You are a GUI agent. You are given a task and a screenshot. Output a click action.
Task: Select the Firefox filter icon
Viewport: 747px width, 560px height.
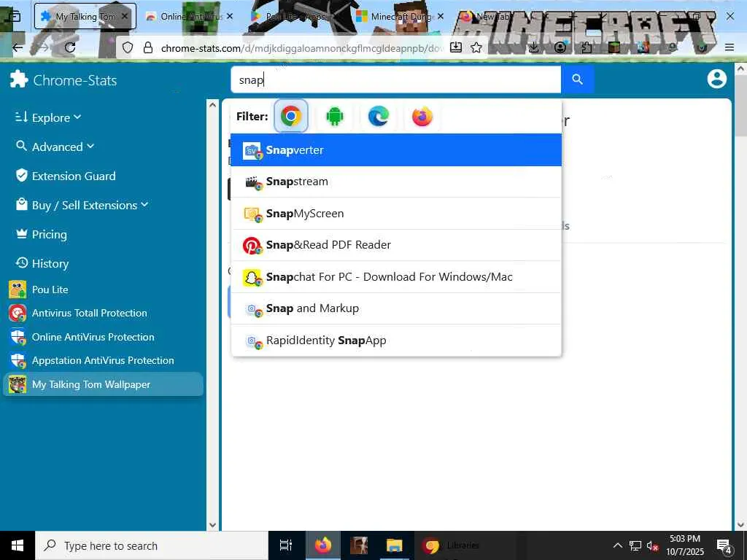tap(422, 116)
